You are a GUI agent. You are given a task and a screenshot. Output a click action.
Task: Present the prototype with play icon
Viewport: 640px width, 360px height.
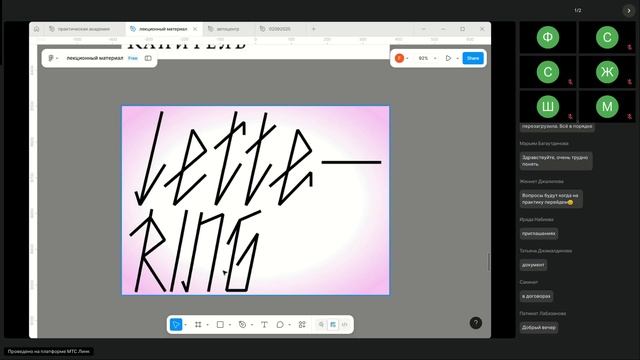(x=448, y=58)
